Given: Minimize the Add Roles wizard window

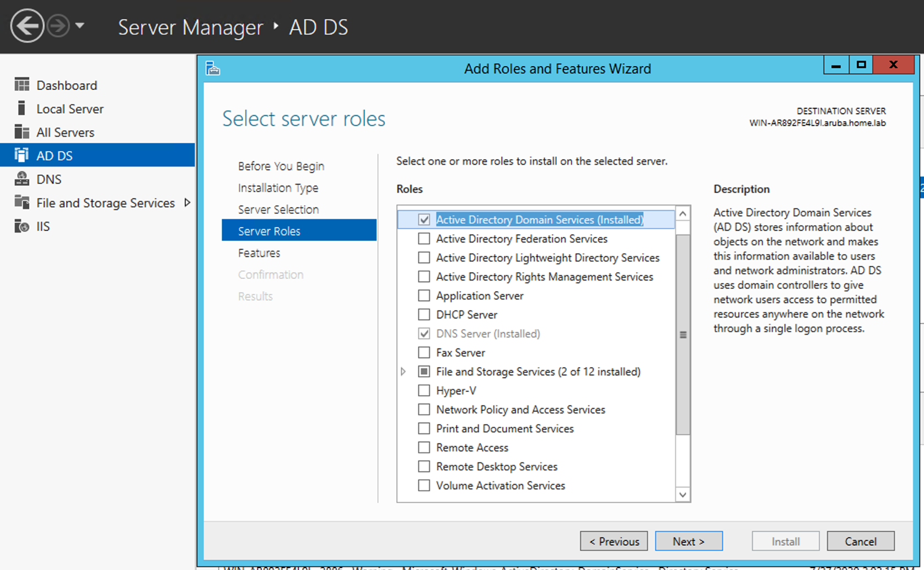Looking at the screenshot, I should 836,65.
